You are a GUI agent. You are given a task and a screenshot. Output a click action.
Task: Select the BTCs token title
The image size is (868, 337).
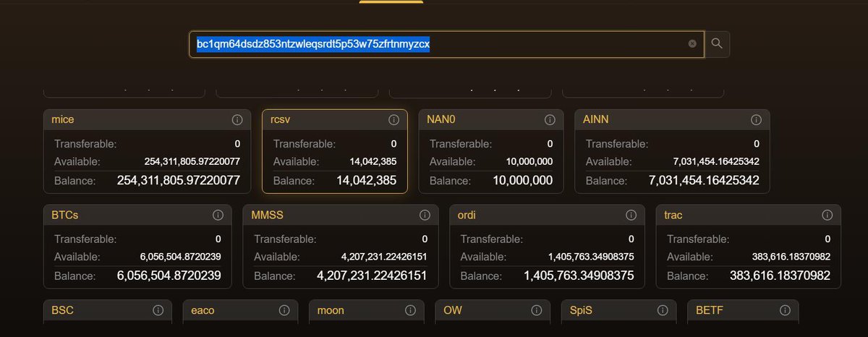click(x=65, y=215)
